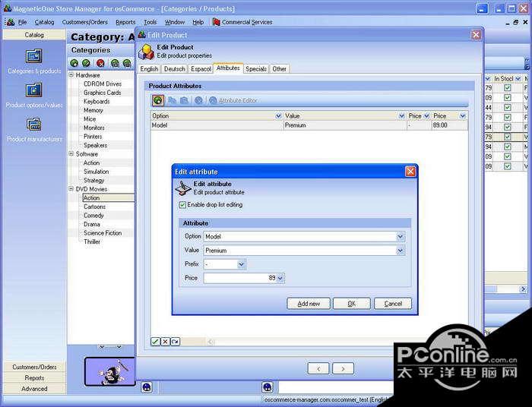This screenshot has width=532, height=407.
Task: Toggle the topmost In Stock checkbox
Action: click(507, 88)
